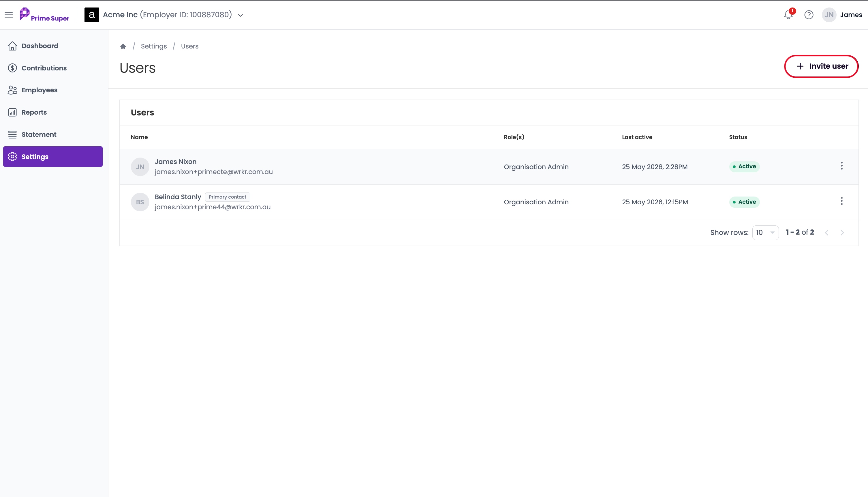Click the JN avatar in James Nixon row
The width and height of the screenshot is (868, 497).
140,167
